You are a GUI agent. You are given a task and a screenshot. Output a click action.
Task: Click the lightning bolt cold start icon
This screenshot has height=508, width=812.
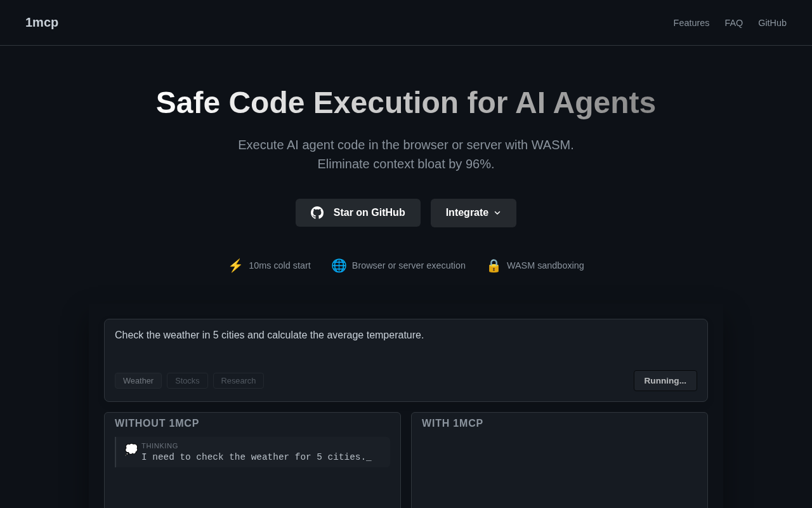[x=235, y=265]
